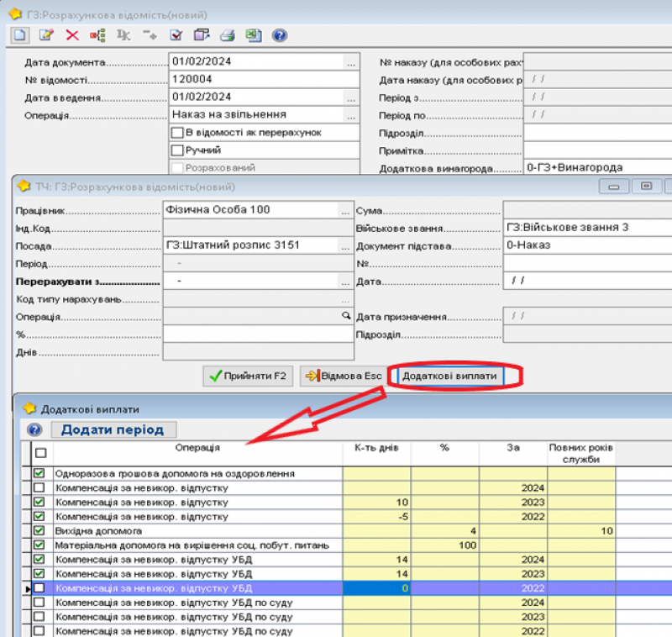
Task: Click the 'Додати період' button
Action: [113, 430]
